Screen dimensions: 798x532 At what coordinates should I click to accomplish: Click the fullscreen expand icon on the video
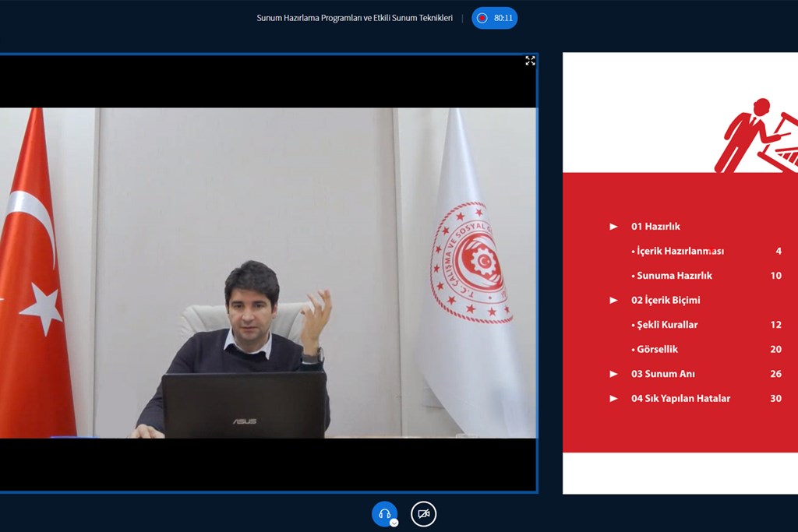point(530,61)
